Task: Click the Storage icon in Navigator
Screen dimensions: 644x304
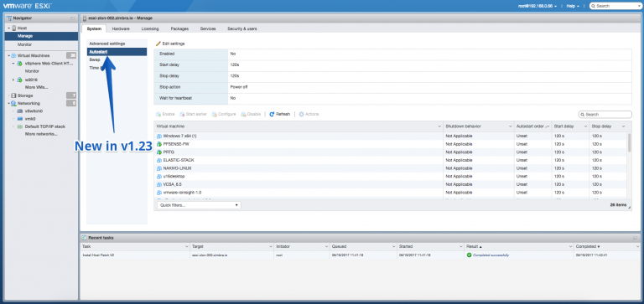Action: (x=14, y=95)
